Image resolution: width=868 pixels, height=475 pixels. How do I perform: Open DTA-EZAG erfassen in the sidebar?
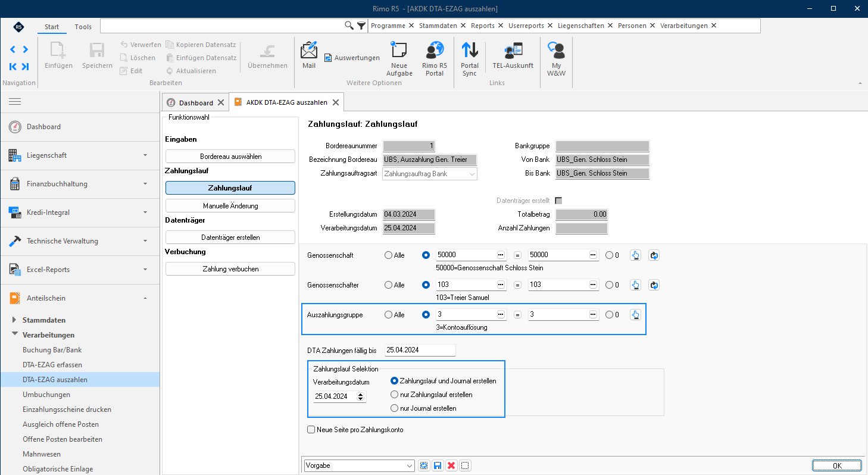pos(52,365)
